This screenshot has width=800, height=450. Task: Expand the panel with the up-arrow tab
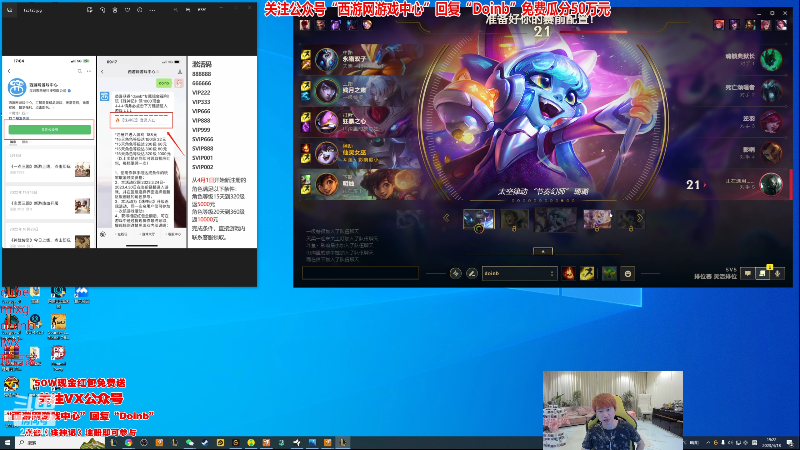[543, 251]
